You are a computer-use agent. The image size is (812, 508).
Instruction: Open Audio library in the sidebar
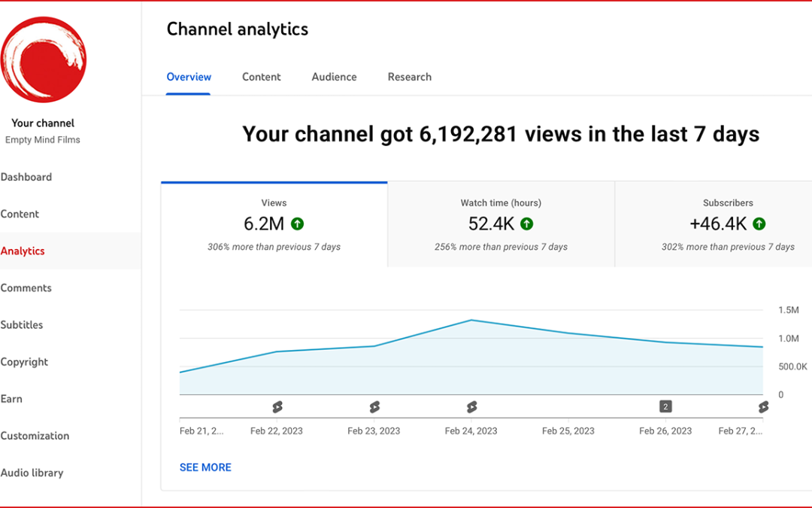pos(32,473)
